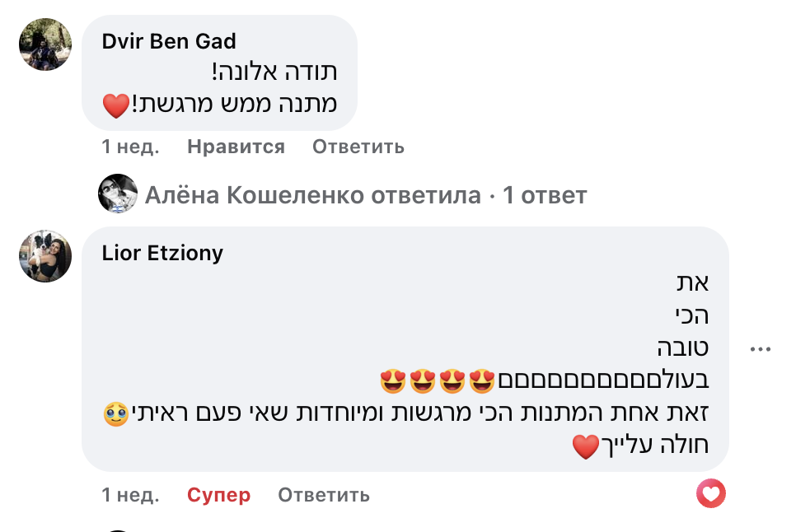View heart reactions on Lior's comment
Image resolution: width=796 pixels, height=532 pixels.
coord(711,494)
